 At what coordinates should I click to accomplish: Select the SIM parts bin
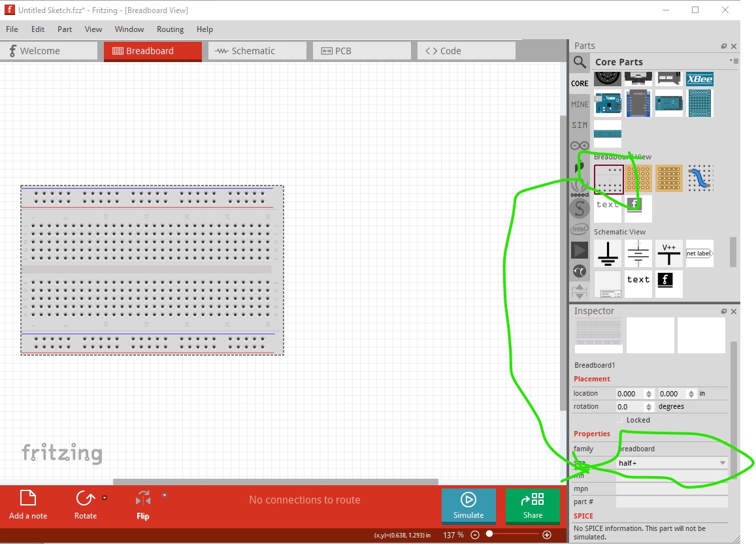580,125
